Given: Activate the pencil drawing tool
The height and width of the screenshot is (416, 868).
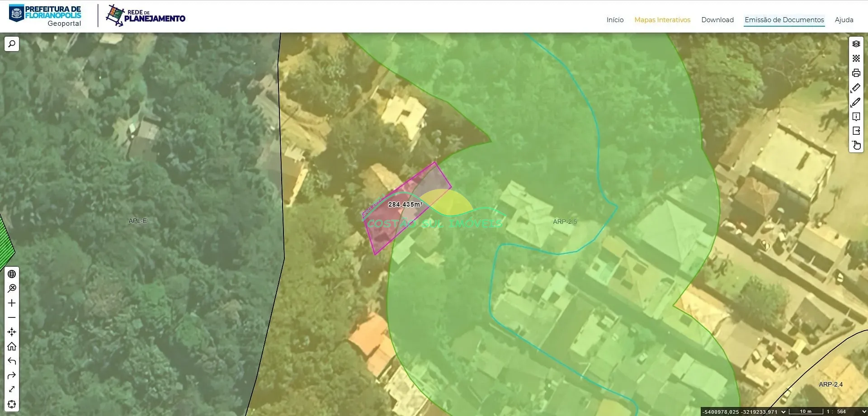Looking at the screenshot, I should tap(856, 102).
